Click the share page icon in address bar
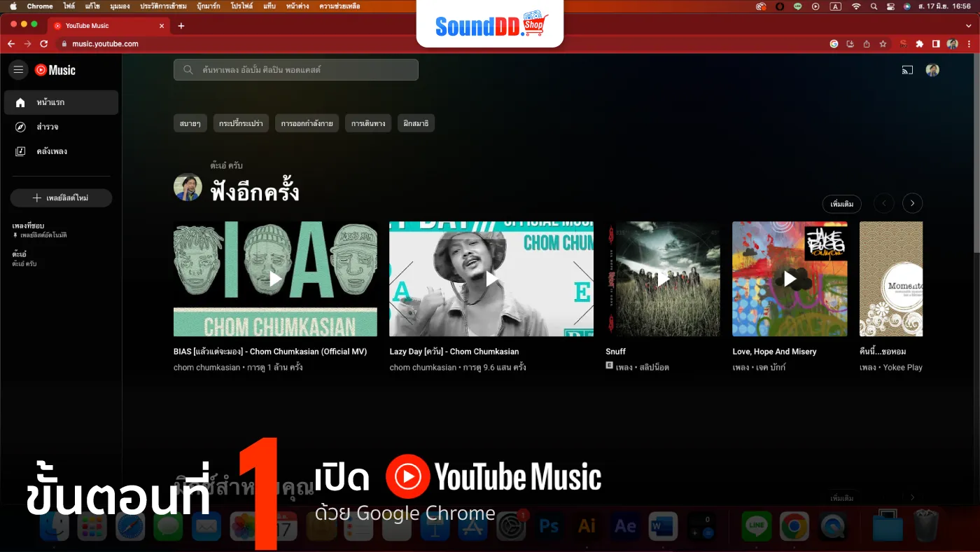The image size is (980, 552). [x=867, y=43]
